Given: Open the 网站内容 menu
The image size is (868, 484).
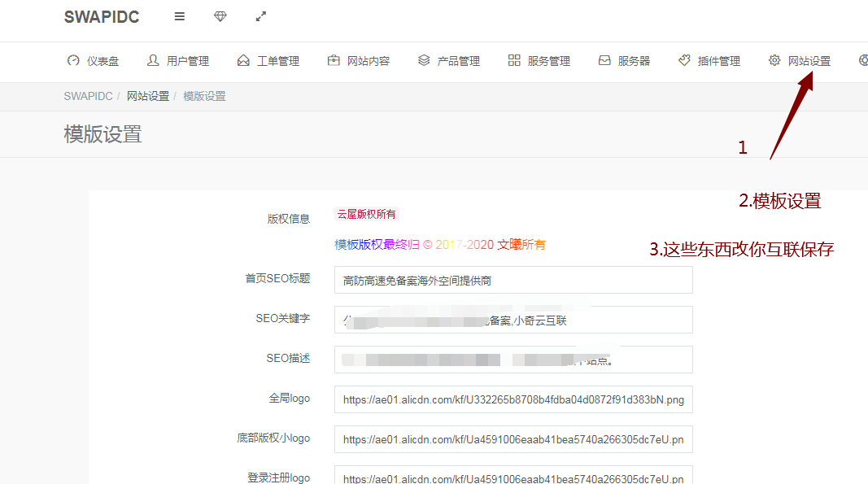Looking at the screenshot, I should click(x=368, y=61).
